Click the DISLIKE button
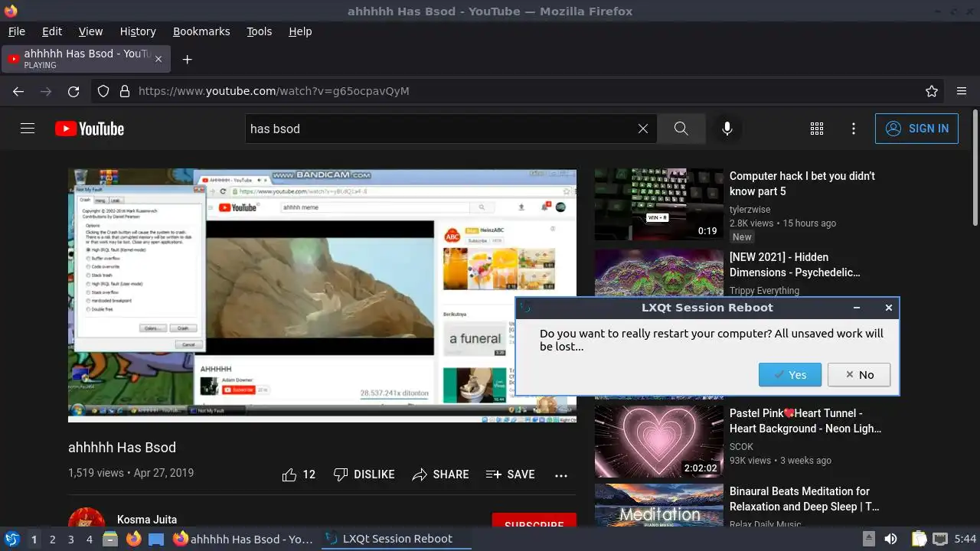980x551 pixels. (364, 474)
